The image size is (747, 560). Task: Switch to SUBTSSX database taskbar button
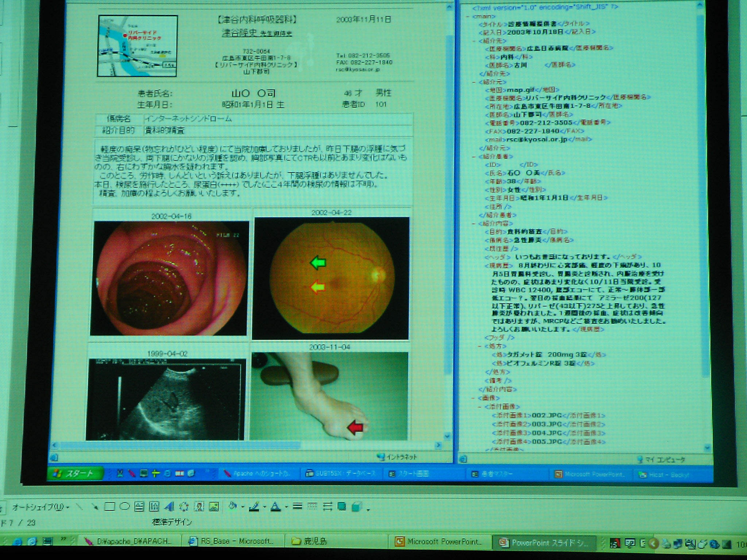pyautogui.click(x=341, y=474)
